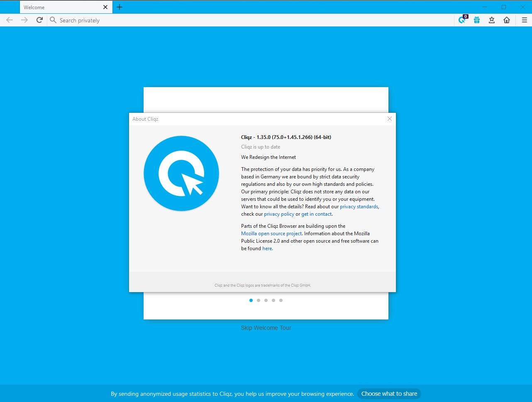Open the bookmarks star icon
This screenshot has width=532, height=402.
[492, 20]
